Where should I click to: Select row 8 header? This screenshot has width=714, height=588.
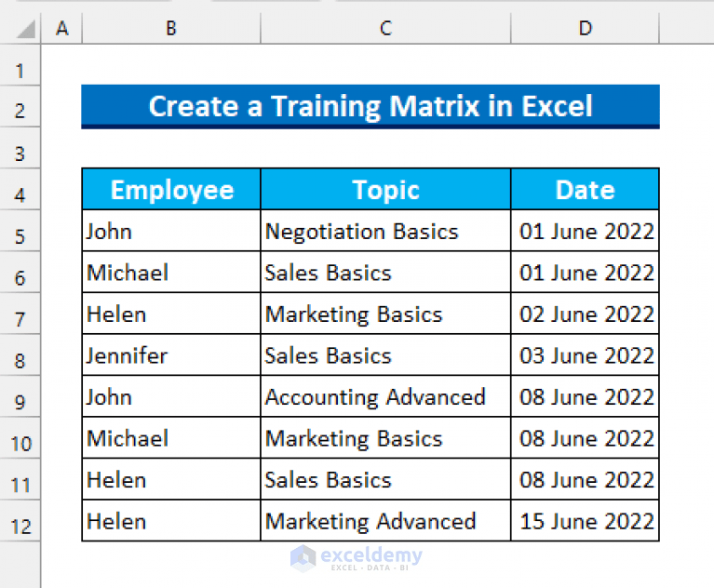tap(20, 355)
